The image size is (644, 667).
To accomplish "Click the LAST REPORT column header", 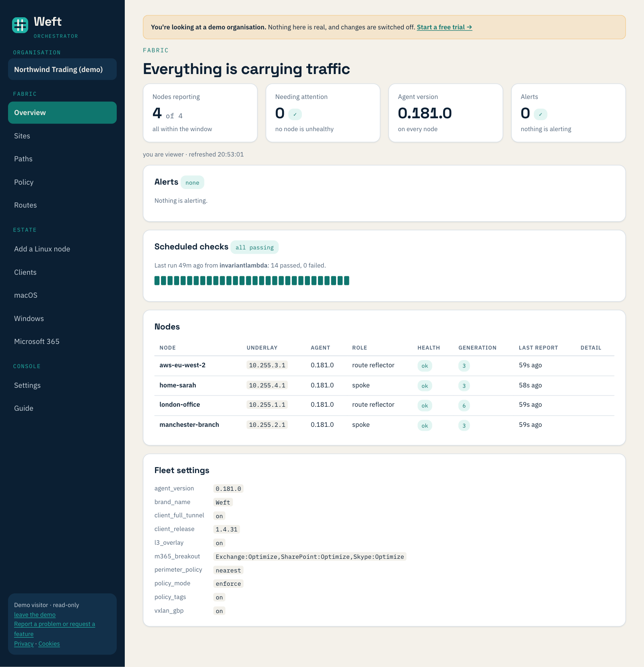I will click(x=538, y=348).
